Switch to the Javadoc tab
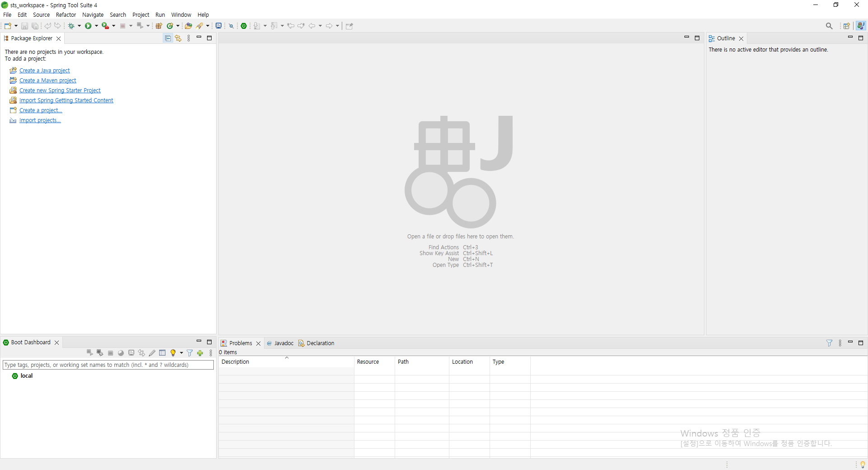This screenshot has height=470, width=868. 280,343
